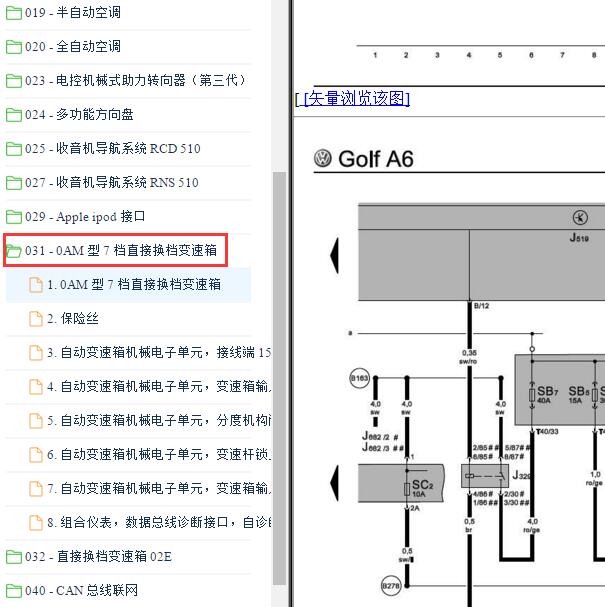Open folder icon for 020 全自动空调
This screenshot has height=607, width=605.
14,47
